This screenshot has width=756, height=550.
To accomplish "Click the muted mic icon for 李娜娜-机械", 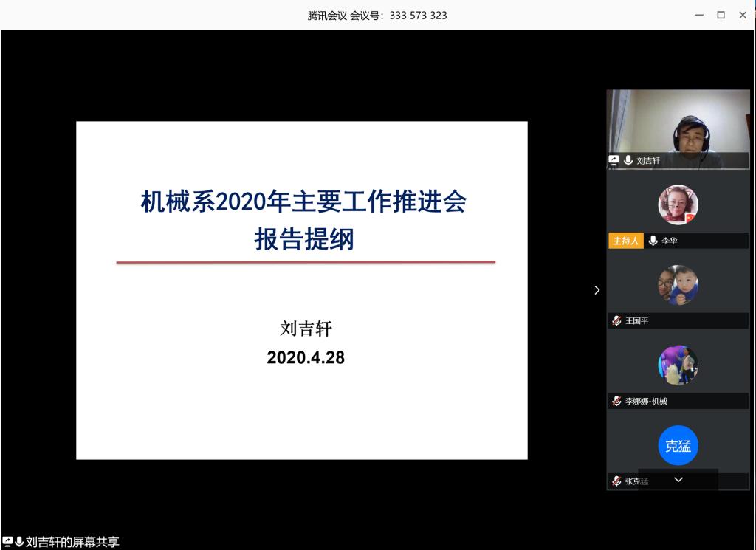I will [616, 401].
